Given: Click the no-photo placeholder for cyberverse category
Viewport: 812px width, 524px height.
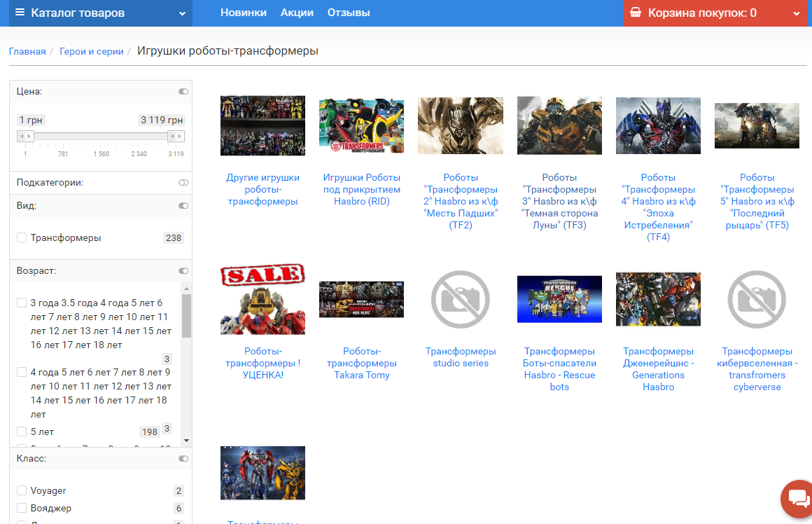Looking at the screenshot, I should pos(757,299).
